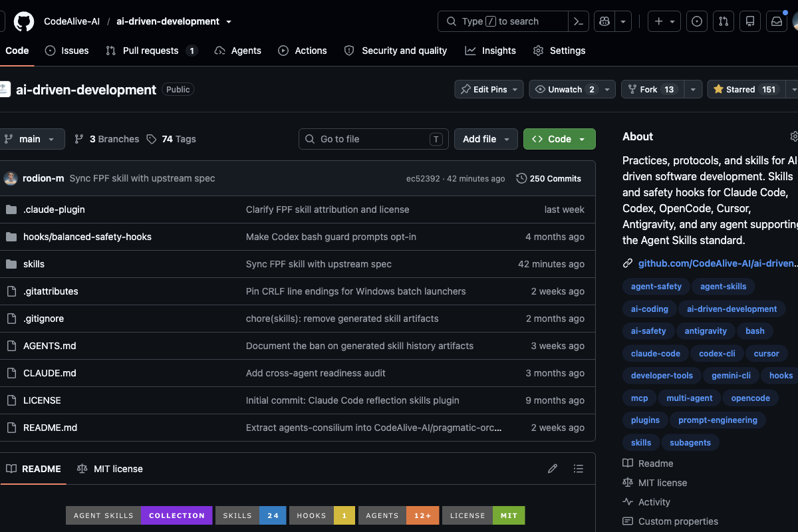This screenshot has height=532, width=798.
Task: Open the skills folder
Action: [x=34, y=264]
